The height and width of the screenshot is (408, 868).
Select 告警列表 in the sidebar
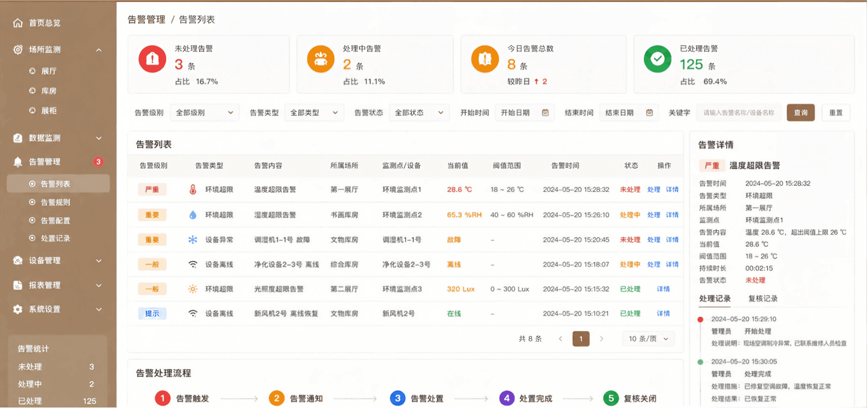pyautogui.click(x=58, y=184)
